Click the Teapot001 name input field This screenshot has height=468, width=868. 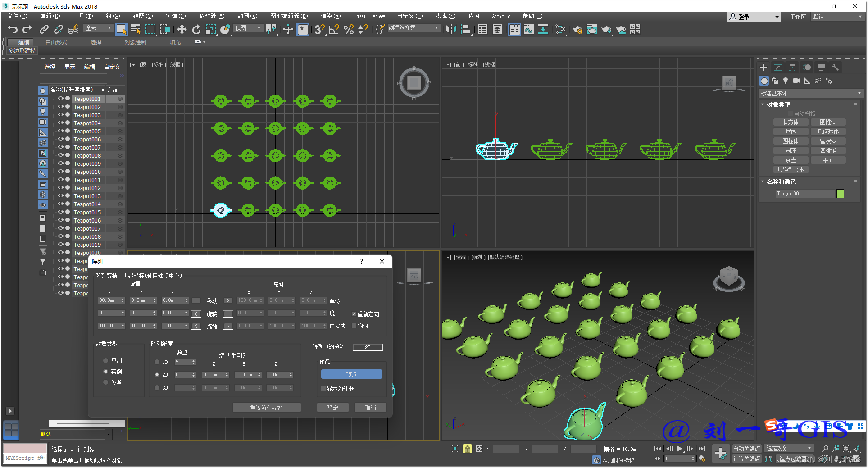click(x=805, y=194)
